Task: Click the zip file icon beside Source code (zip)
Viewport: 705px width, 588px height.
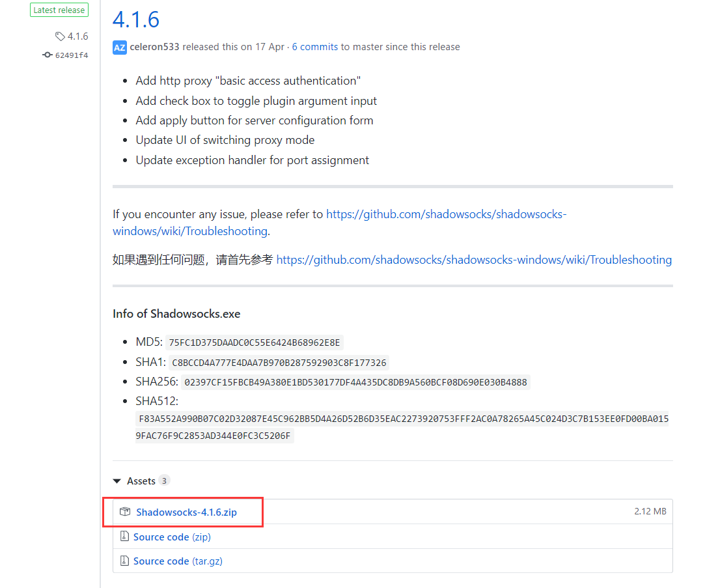Action: 124,537
